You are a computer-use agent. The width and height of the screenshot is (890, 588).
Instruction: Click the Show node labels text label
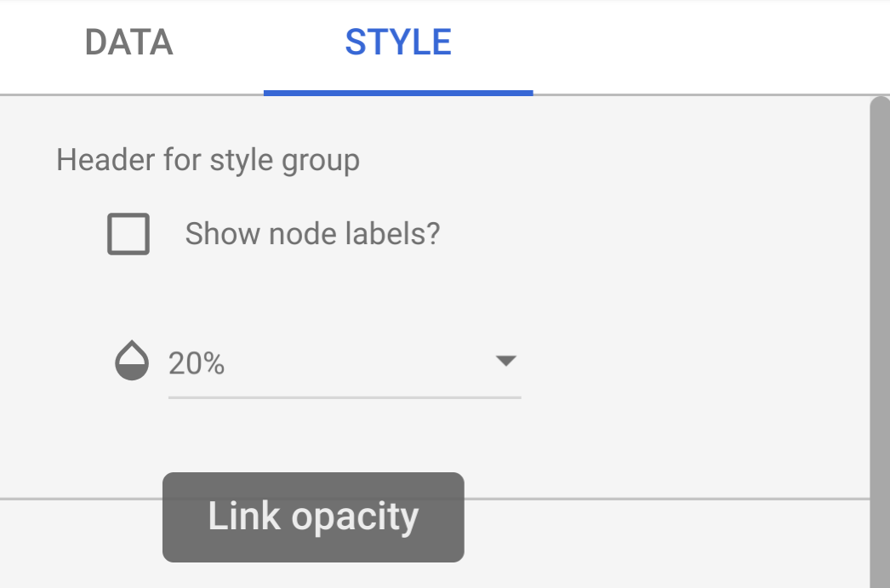click(x=312, y=233)
